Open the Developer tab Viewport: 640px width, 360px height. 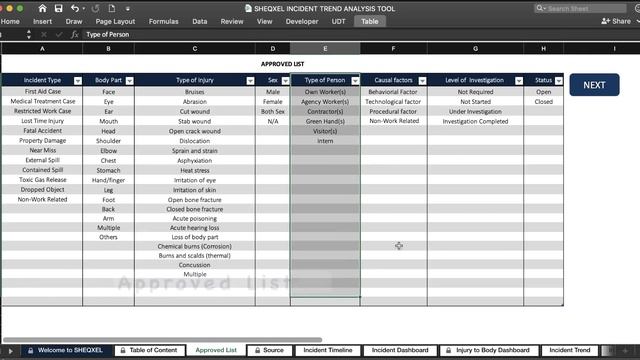click(302, 21)
